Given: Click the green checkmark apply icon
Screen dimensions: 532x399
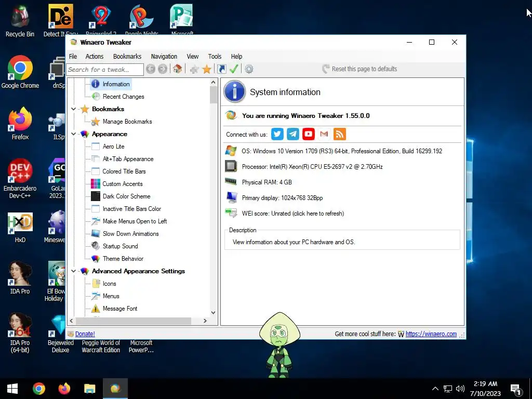Looking at the screenshot, I should 234,69.
